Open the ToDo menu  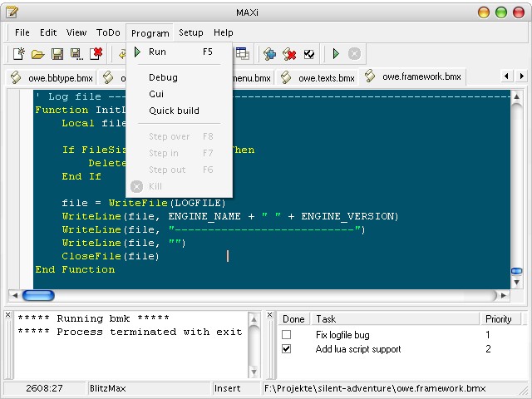tap(108, 32)
